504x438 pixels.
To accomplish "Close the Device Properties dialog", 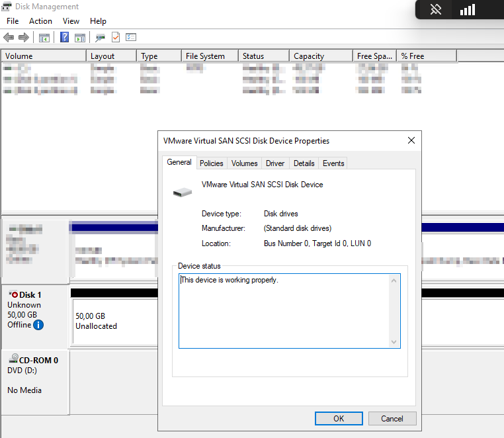I will [411, 140].
